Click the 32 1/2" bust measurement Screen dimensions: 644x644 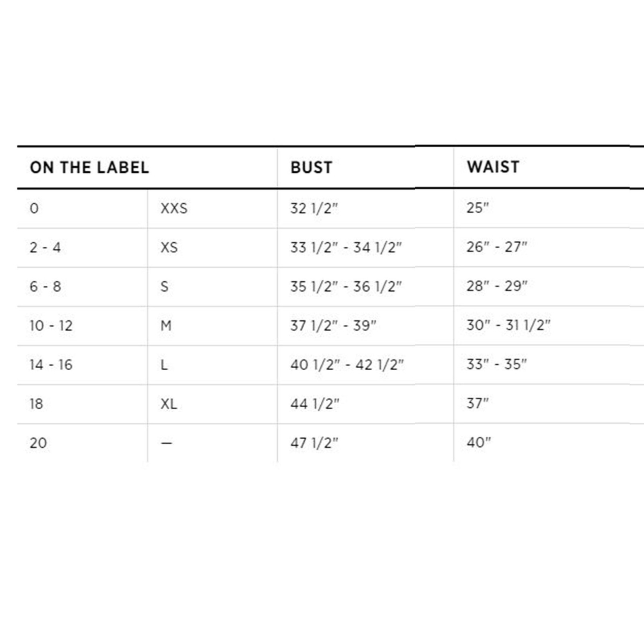point(314,208)
